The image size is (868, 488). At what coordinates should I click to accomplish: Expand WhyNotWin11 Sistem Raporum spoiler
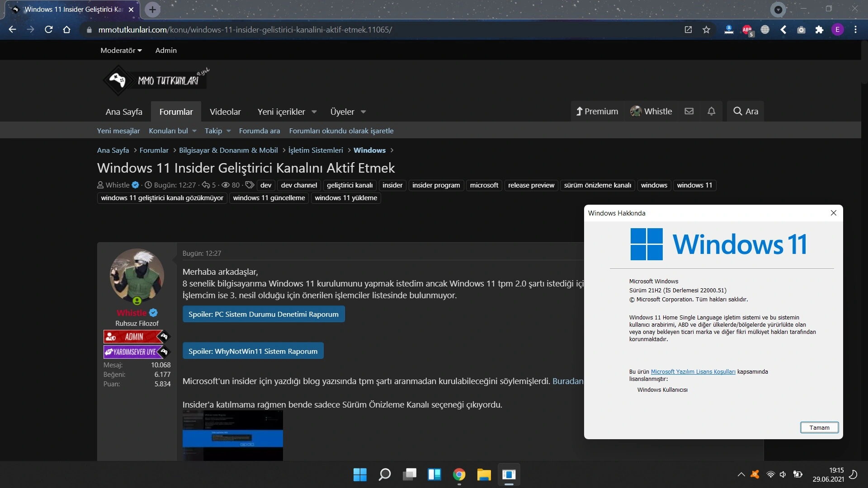tap(253, 352)
